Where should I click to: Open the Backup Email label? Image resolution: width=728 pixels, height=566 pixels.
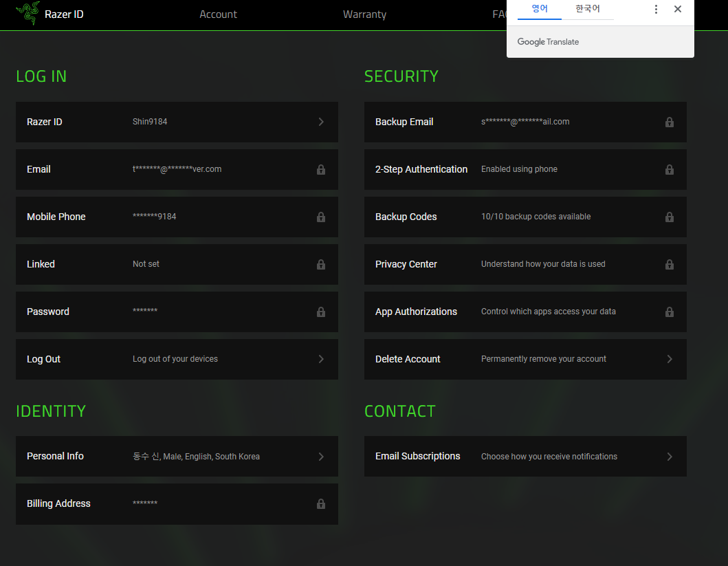404,122
